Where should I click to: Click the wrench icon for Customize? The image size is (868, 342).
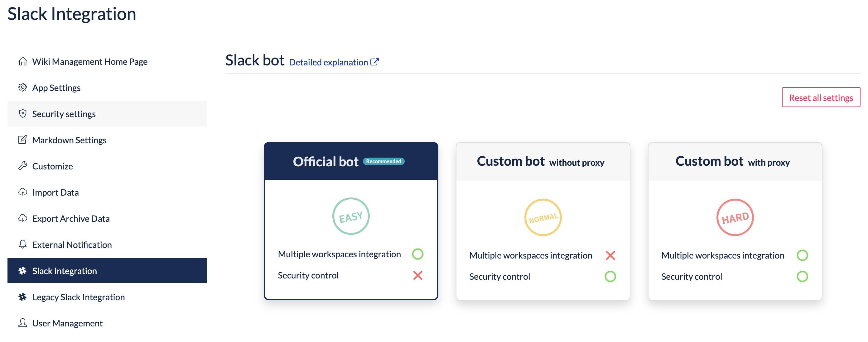pyautogui.click(x=22, y=166)
